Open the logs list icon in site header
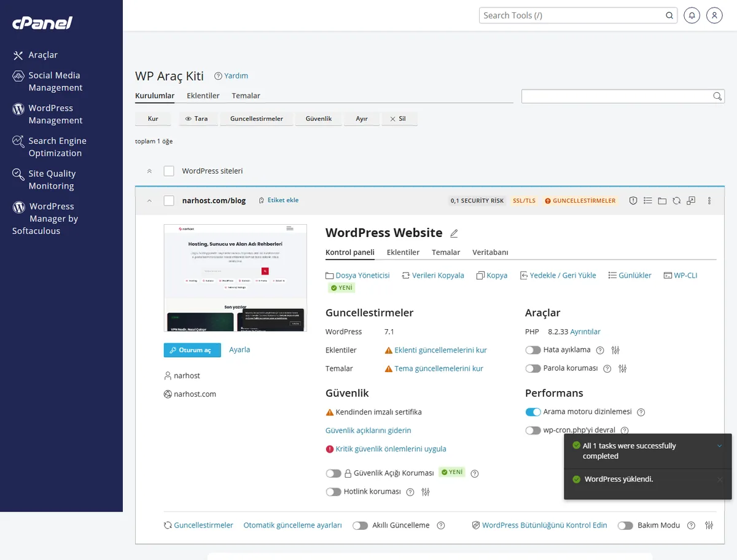The image size is (737, 560). pyautogui.click(x=647, y=201)
